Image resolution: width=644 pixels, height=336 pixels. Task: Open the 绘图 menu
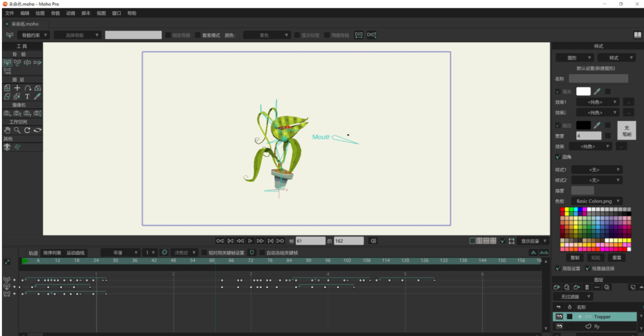(40, 13)
